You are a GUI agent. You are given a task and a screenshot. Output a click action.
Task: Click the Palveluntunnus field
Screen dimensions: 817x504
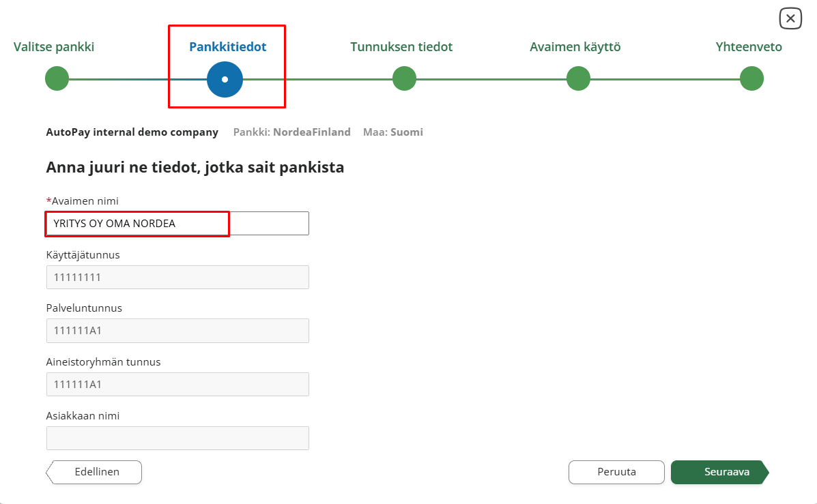[x=177, y=331]
